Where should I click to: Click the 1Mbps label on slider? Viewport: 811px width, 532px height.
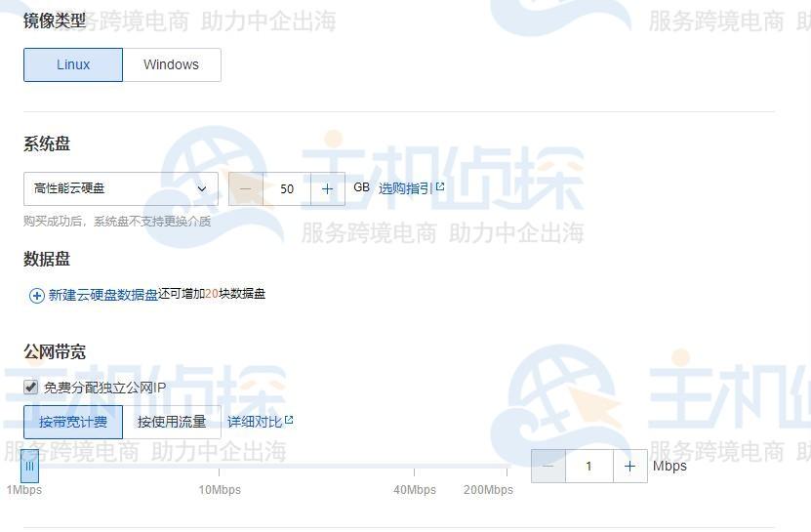(x=24, y=490)
